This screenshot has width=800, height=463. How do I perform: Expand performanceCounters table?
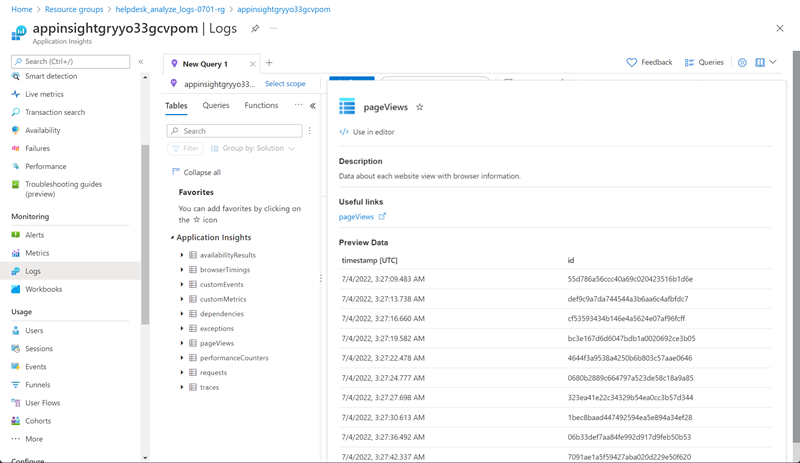point(182,358)
